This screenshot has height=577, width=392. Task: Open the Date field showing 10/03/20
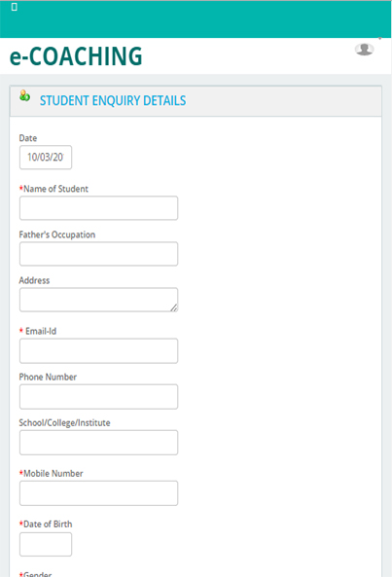46,158
